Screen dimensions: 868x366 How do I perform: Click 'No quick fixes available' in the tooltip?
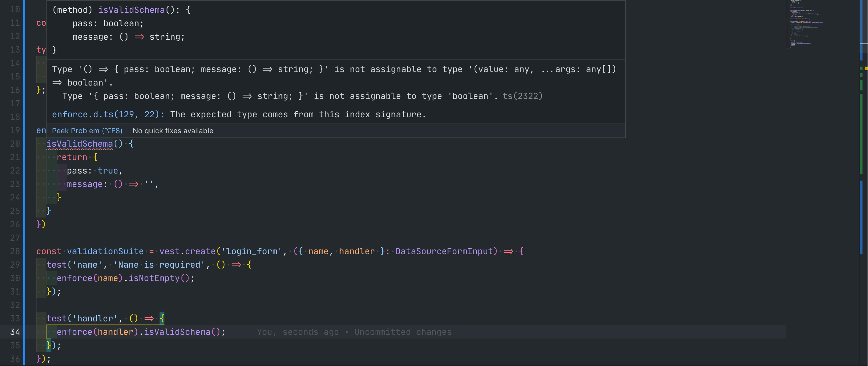point(173,131)
